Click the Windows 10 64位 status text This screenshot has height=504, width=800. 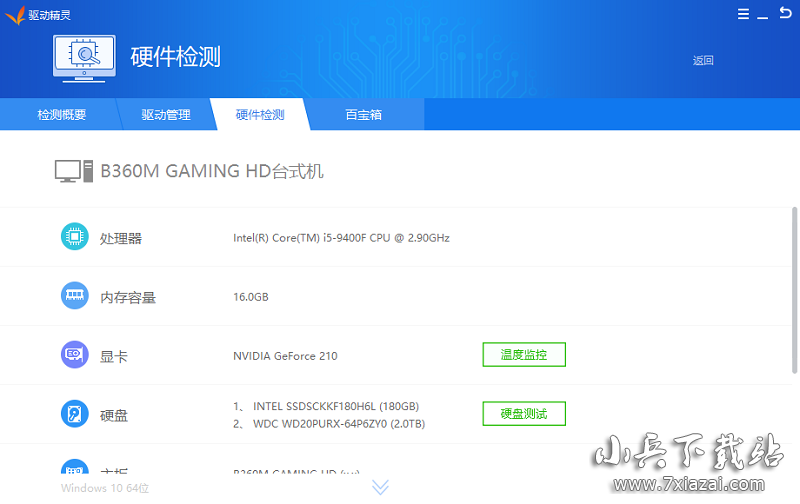pos(105,488)
